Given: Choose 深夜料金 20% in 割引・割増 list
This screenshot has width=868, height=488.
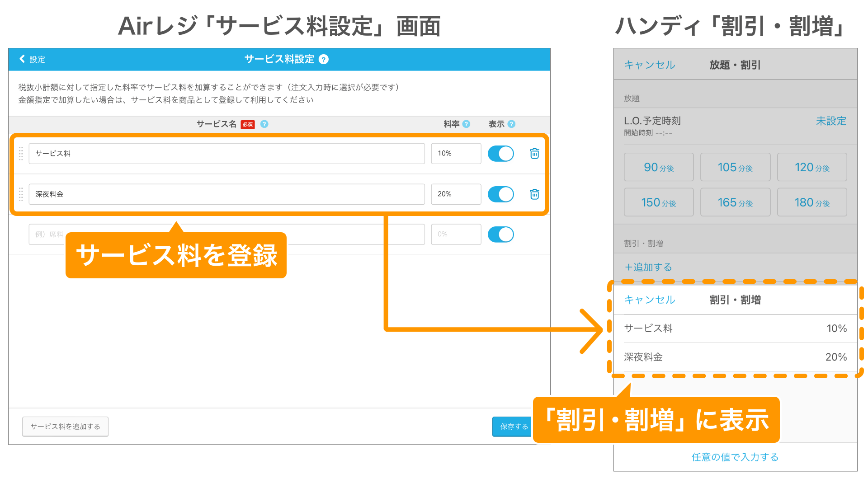Looking at the screenshot, I should click(x=735, y=357).
